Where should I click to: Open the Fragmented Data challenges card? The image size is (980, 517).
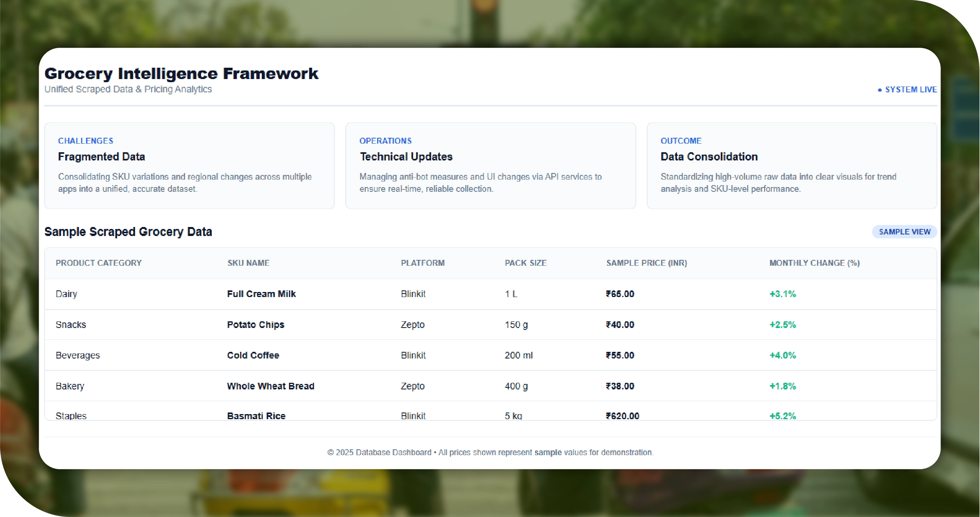[x=189, y=166]
